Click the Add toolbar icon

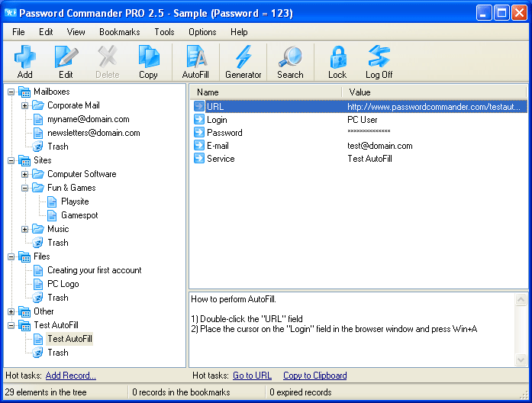24,56
